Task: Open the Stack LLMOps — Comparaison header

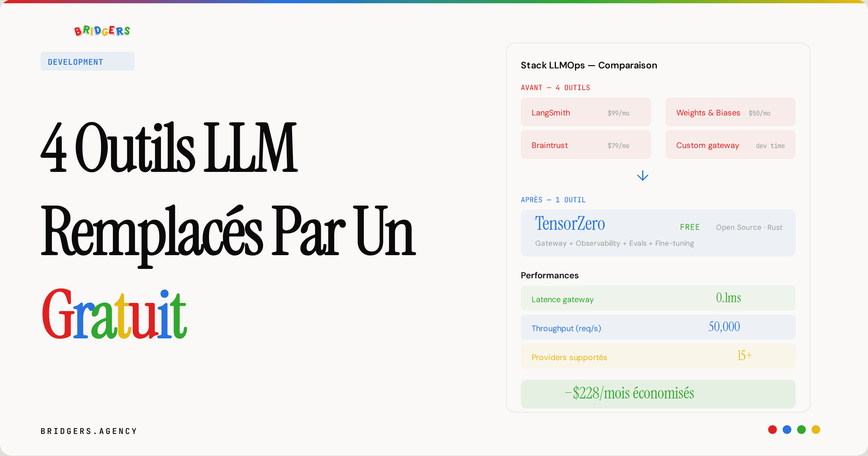Action: tap(589, 65)
